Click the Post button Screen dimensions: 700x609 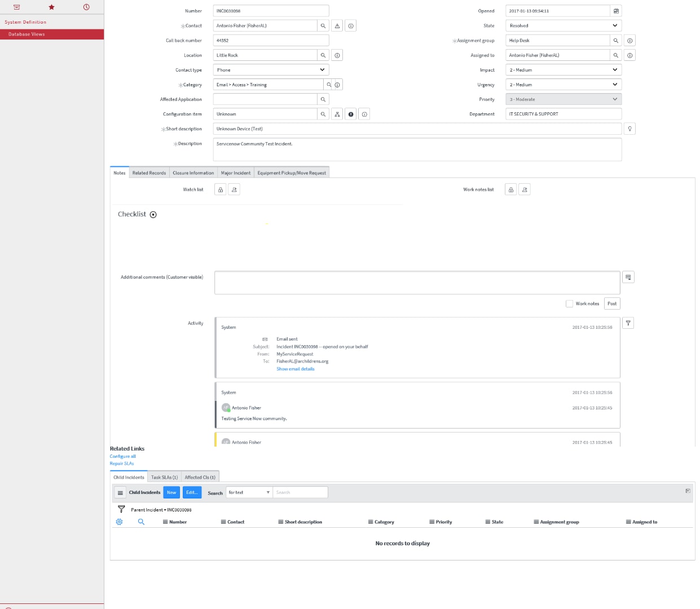pyautogui.click(x=612, y=303)
